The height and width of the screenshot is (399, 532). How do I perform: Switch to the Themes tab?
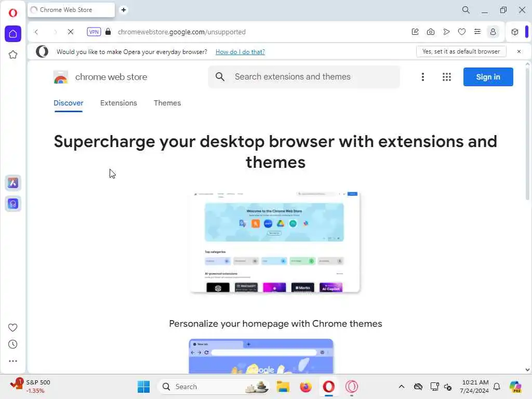click(x=167, y=103)
